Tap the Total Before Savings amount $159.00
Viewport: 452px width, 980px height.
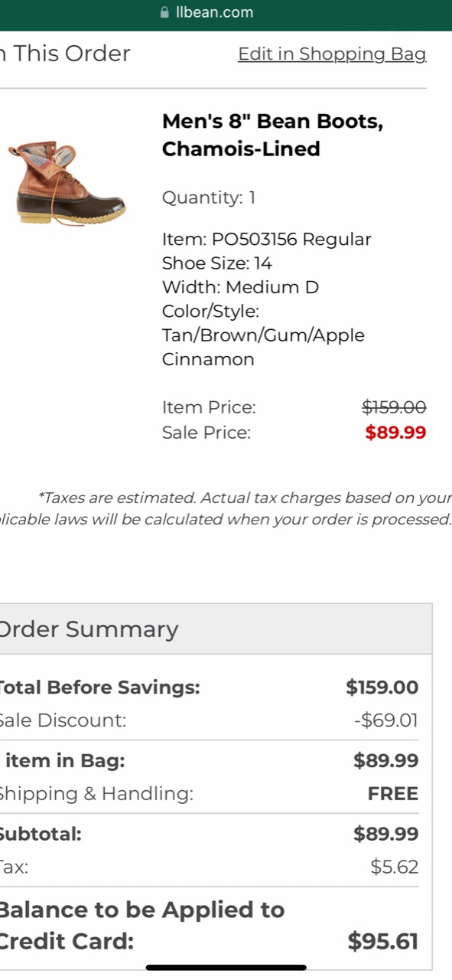click(x=382, y=688)
